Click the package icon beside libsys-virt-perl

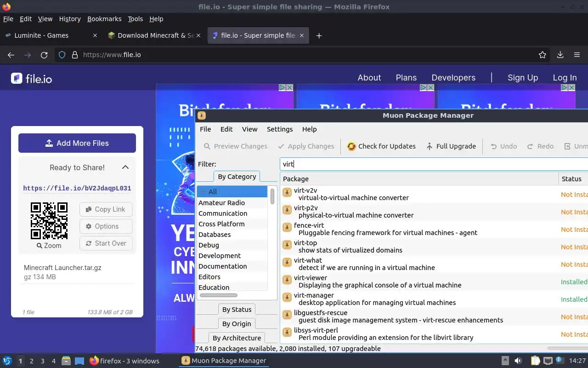[x=287, y=332]
